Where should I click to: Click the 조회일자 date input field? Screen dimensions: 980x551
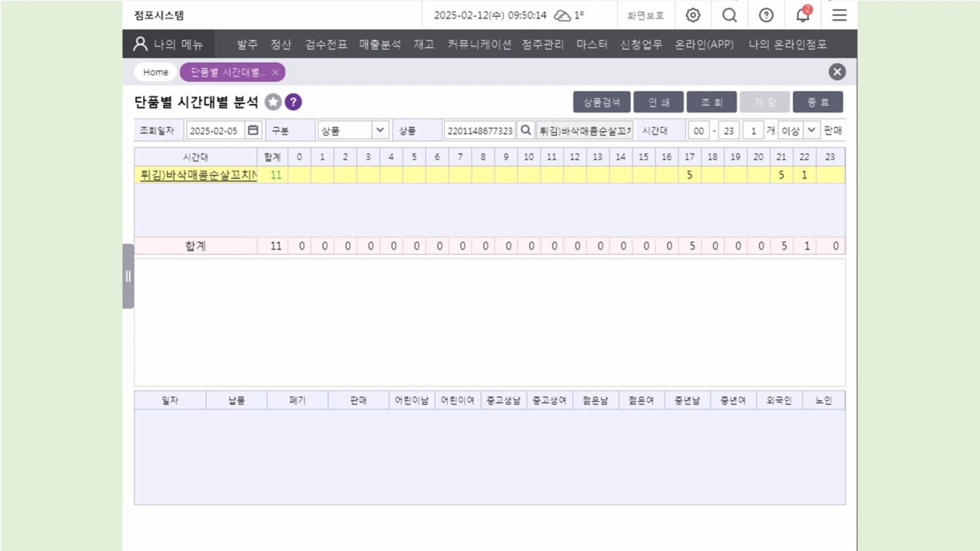point(214,131)
